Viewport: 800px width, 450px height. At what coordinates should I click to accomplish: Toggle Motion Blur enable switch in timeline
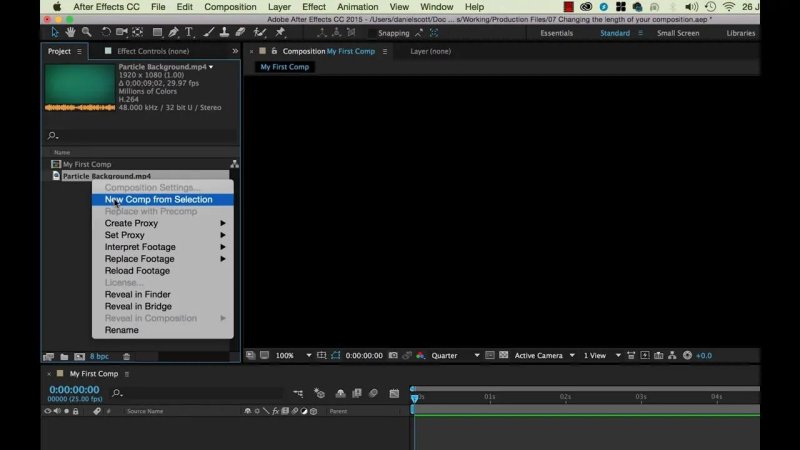pyautogui.click(x=373, y=393)
